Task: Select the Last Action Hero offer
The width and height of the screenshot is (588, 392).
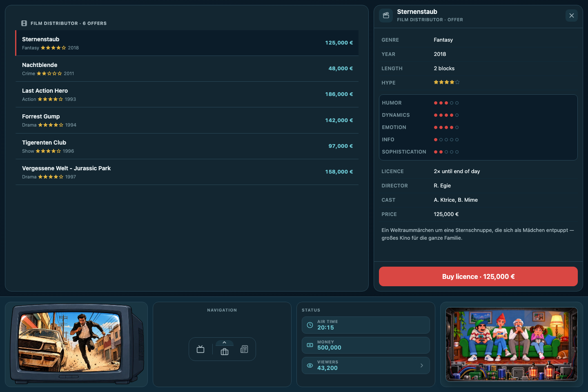Action: [187, 94]
